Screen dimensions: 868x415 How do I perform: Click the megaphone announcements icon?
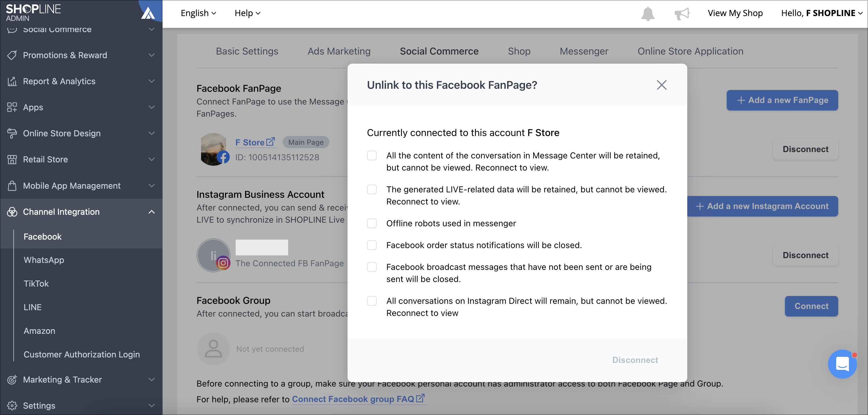click(x=682, y=13)
